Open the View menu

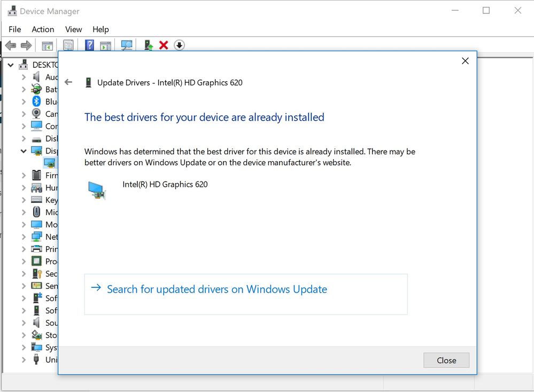click(x=74, y=29)
